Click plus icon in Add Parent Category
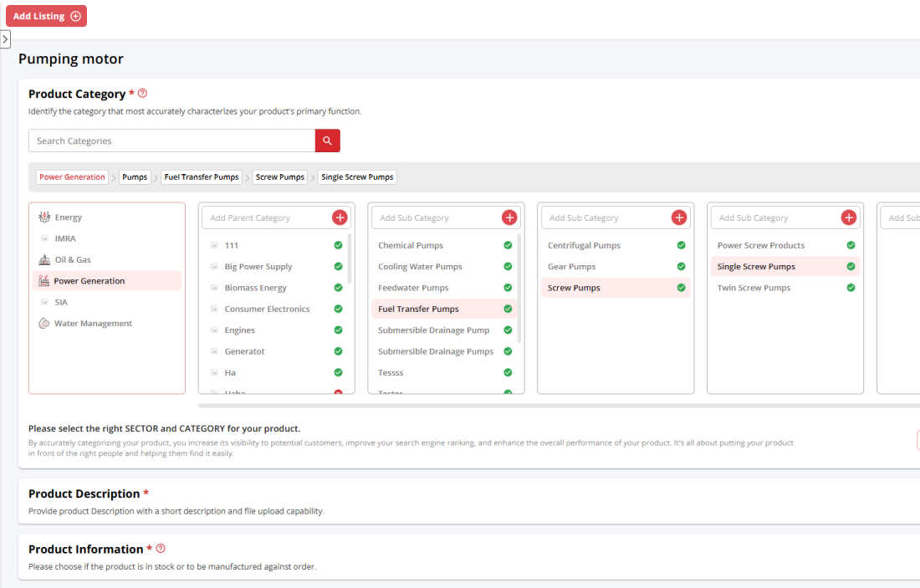The image size is (920, 588). 340,217
